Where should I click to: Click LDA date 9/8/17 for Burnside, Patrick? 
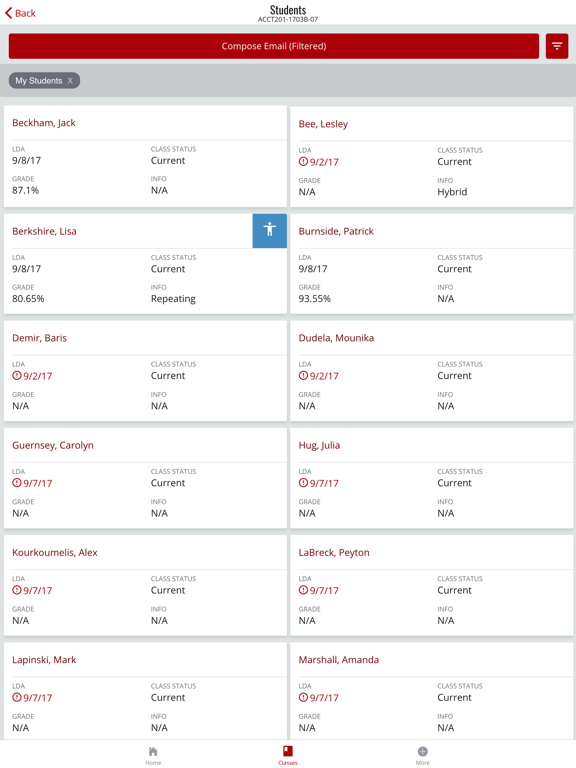pyautogui.click(x=313, y=268)
